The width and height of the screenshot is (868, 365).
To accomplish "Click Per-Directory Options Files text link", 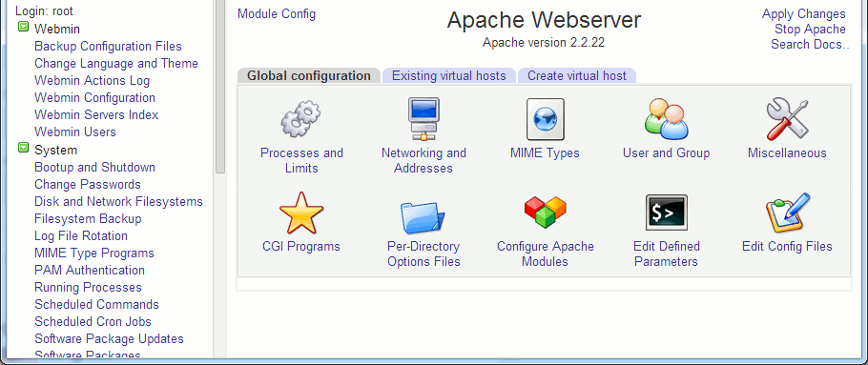I will (x=424, y=253).
